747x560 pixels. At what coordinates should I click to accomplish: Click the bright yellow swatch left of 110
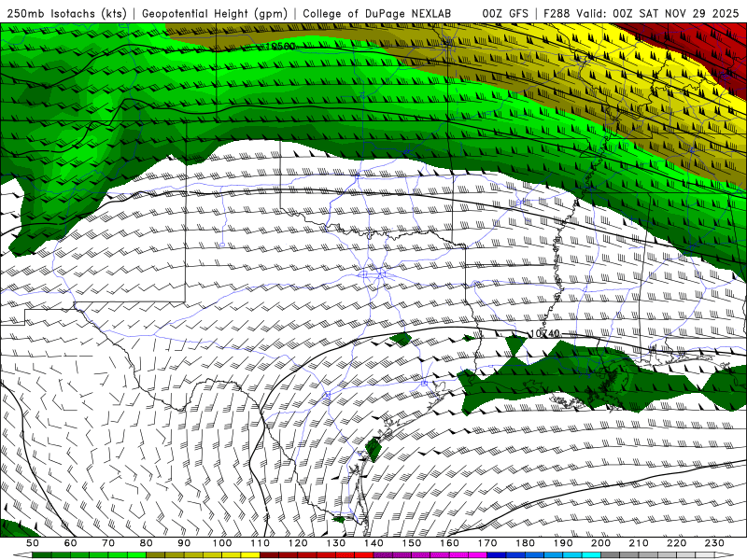(x=250, y=555)
